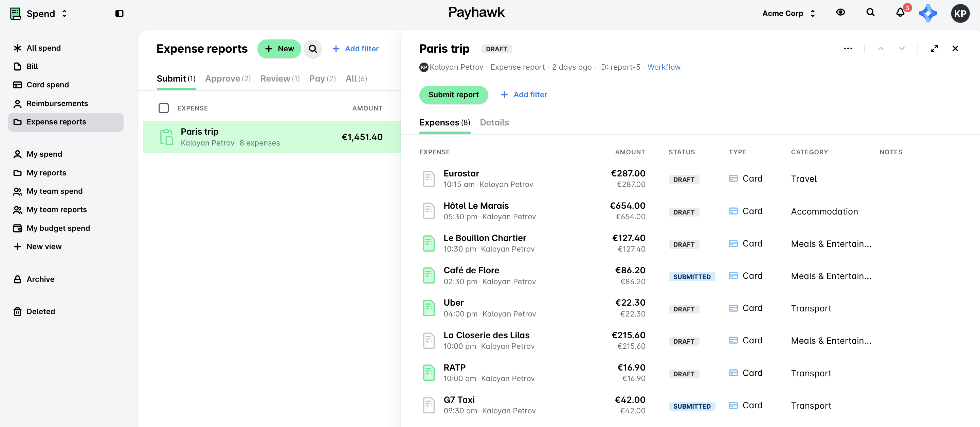Open global search magnifier in header

pyautogui.click(x=870, y=13)
